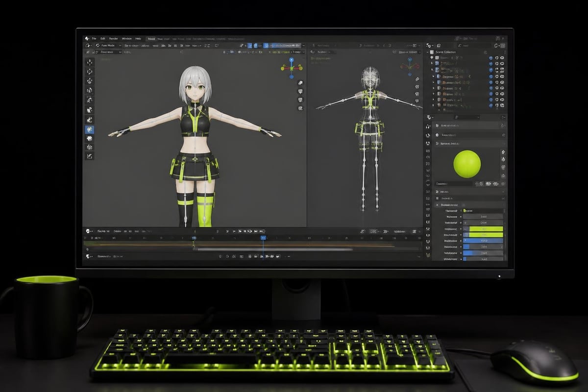Click first playback control in timeline header
The width and height of the screenshot is (588, 392).
(x=227, y=231)
